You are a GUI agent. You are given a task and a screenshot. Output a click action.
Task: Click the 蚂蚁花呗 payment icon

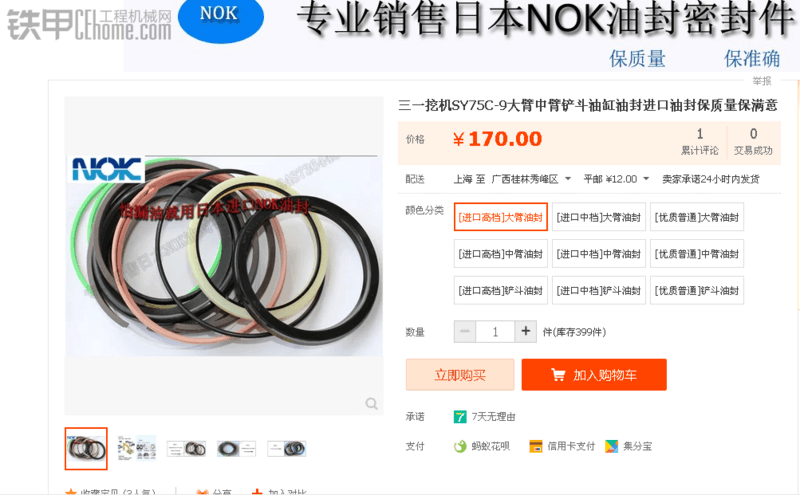coord(460,447)
